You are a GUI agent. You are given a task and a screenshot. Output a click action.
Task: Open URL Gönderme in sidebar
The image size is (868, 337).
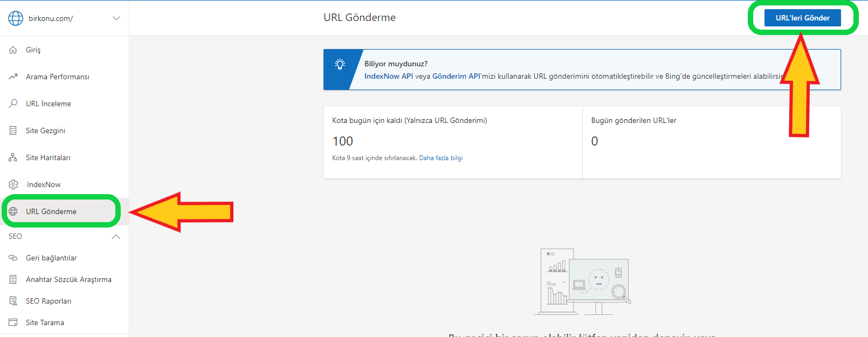(x=51, y=211)
